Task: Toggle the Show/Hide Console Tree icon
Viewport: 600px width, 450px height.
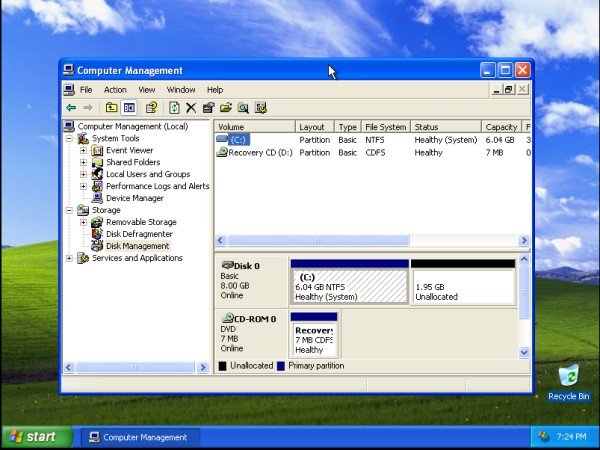Action: (129, 108)
